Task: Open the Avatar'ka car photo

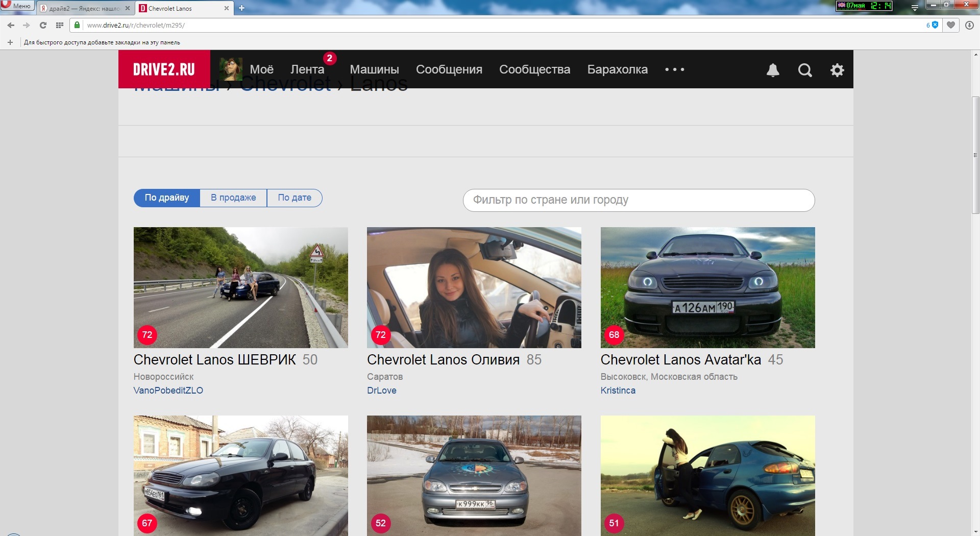Action: click(708, 287)
